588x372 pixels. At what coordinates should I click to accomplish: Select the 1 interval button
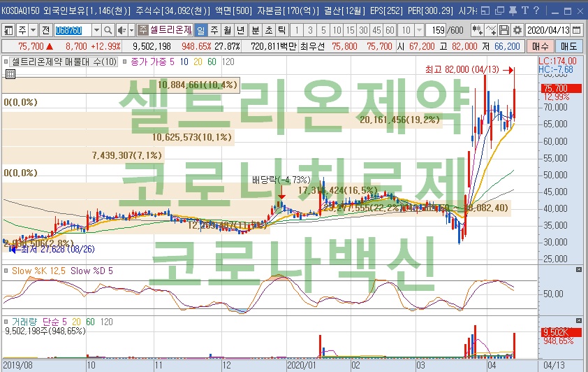coord(297,30)
